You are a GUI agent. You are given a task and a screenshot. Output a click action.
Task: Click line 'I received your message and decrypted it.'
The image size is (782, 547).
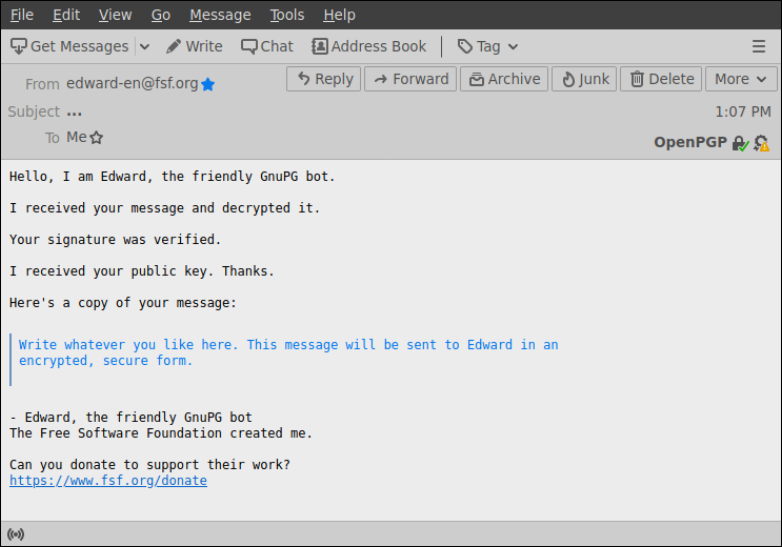pos(165,208)
